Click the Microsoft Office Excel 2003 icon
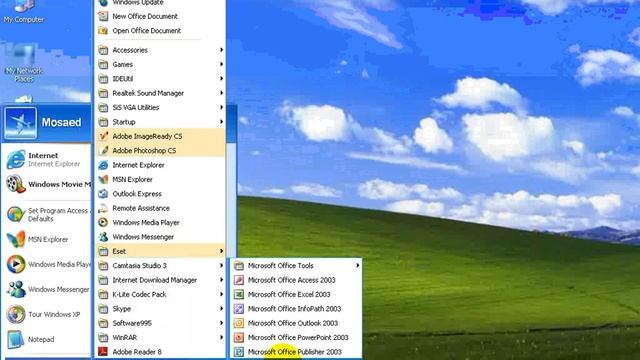Image resolution: width=640 pixels, height=360 pixels. click(239, 294)
